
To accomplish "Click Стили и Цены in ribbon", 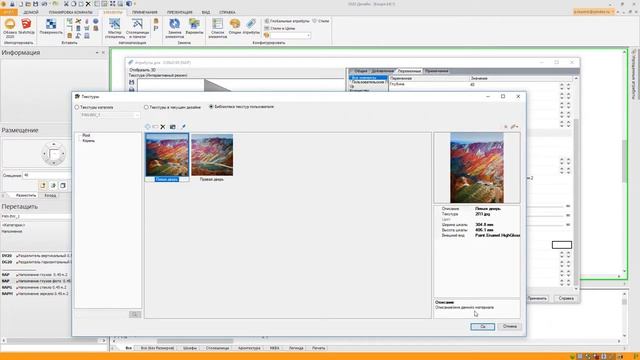I will pyautogui.click(x=280, y=28).
